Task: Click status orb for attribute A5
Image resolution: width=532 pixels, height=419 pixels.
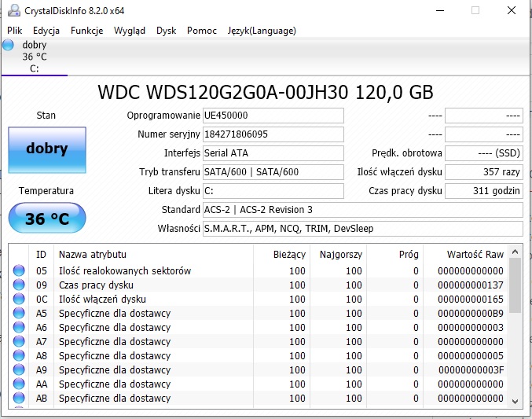Action: [x=19, y=313]
